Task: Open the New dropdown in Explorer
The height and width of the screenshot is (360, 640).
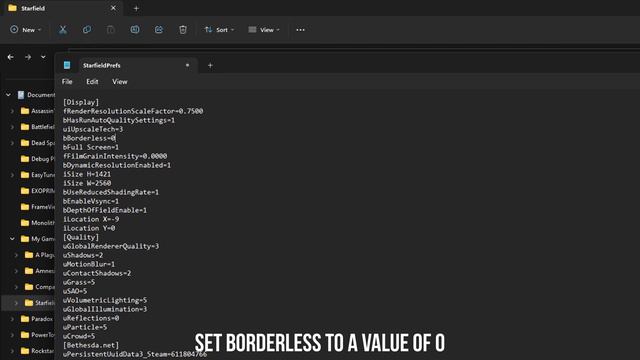Action: tap(26, 30)
